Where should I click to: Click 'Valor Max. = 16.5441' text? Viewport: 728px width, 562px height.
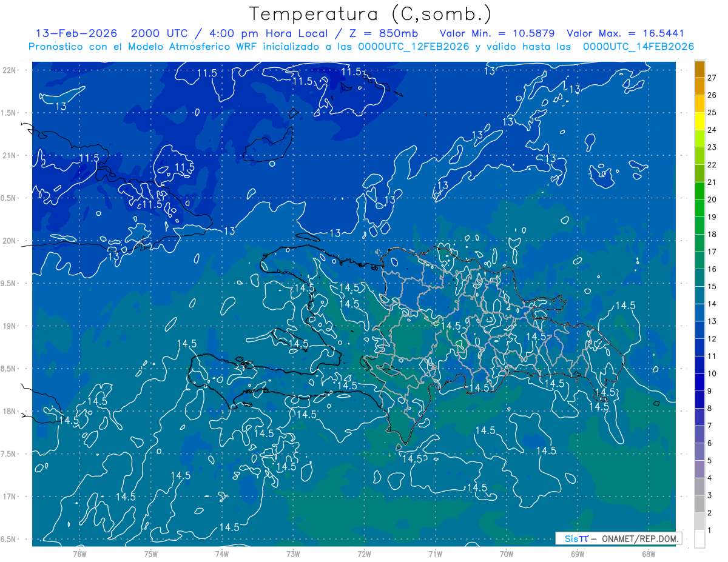pos(625,33)
